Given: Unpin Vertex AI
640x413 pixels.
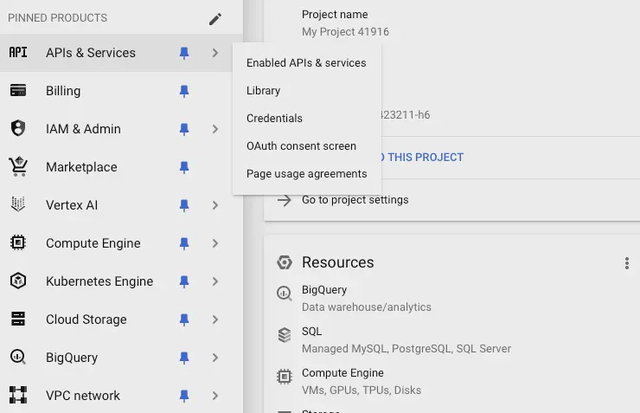Looking at the screenshot, I should tap(184, 205).
